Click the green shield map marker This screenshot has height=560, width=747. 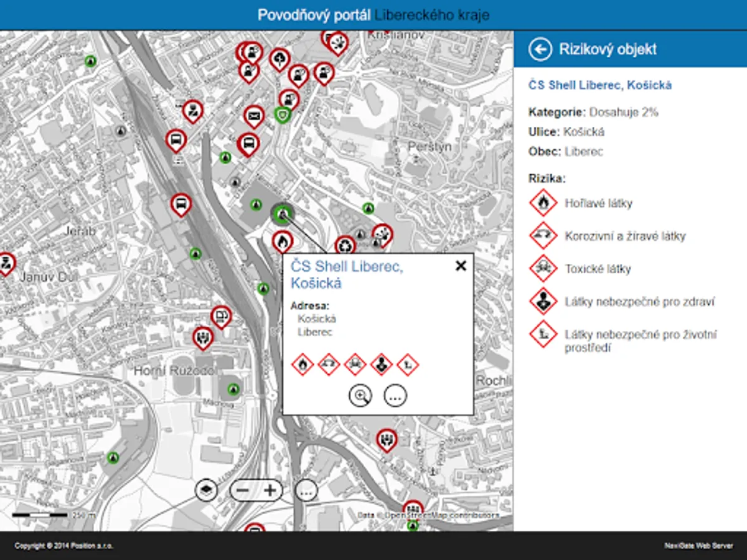tap(282, 114)
